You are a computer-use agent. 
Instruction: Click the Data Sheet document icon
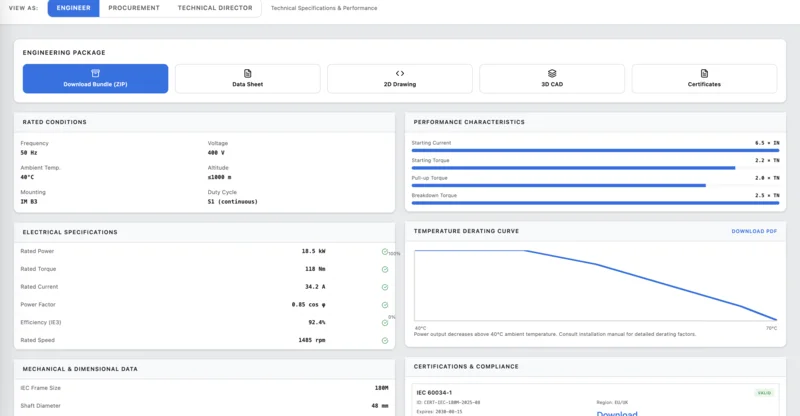coord(248,73)
